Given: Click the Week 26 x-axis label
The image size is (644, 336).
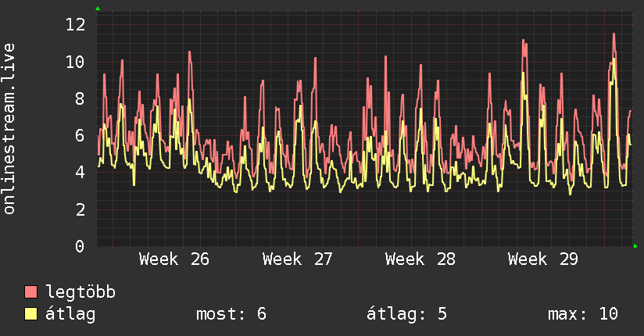Looking at the screenshot, I should [x=174, y=259].
